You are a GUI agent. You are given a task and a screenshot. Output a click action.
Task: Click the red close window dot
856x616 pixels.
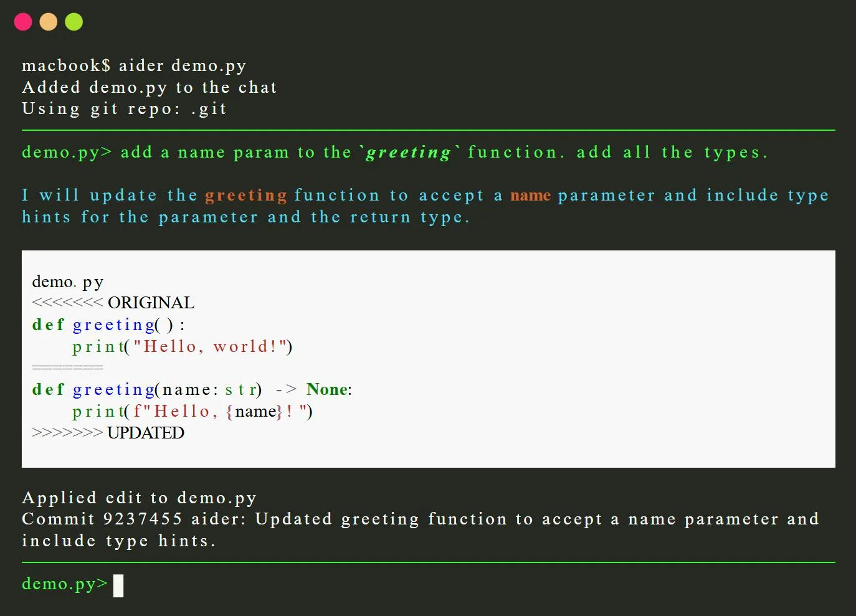click(x=23, y=22)
